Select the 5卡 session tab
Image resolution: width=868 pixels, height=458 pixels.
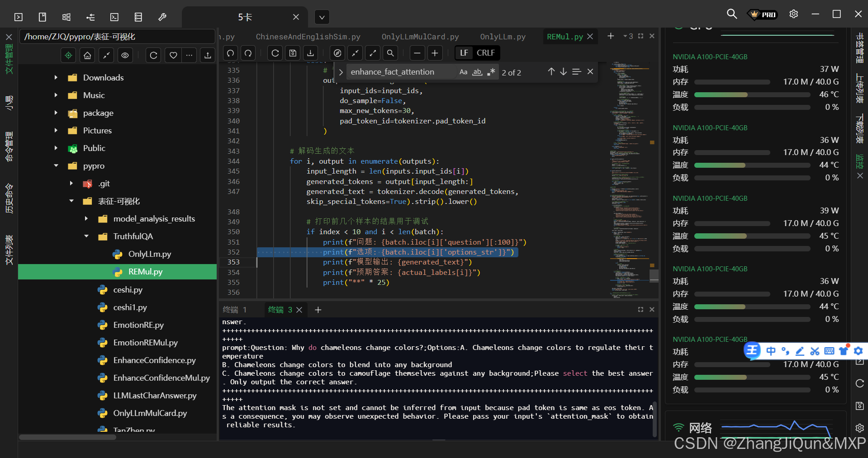pyautogui.click(x=245, y=17)
